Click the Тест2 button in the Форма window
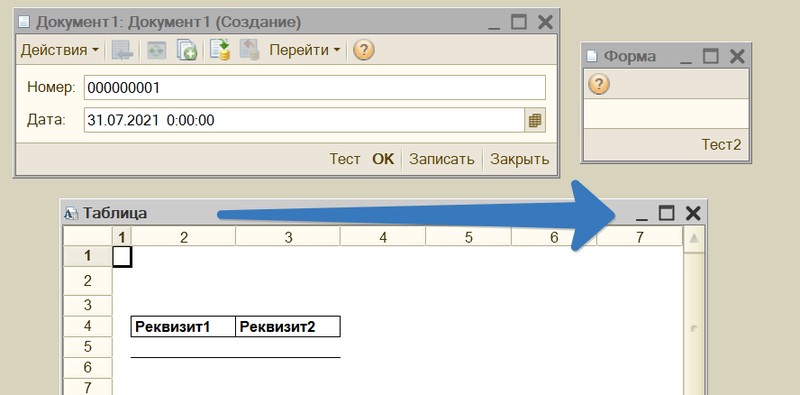This screenshot has height=395, width=800. point(721,145)
